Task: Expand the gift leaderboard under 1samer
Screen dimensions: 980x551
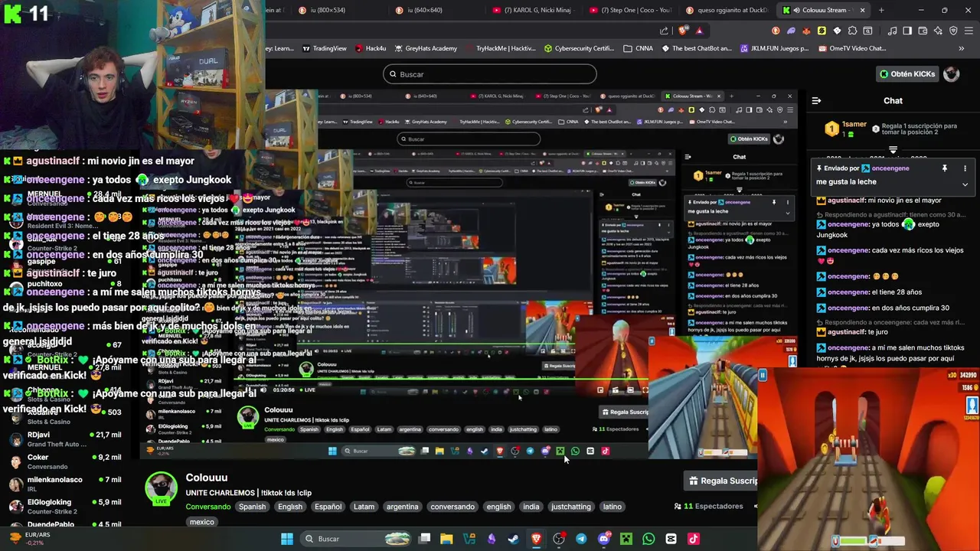Action: [893, 149]
